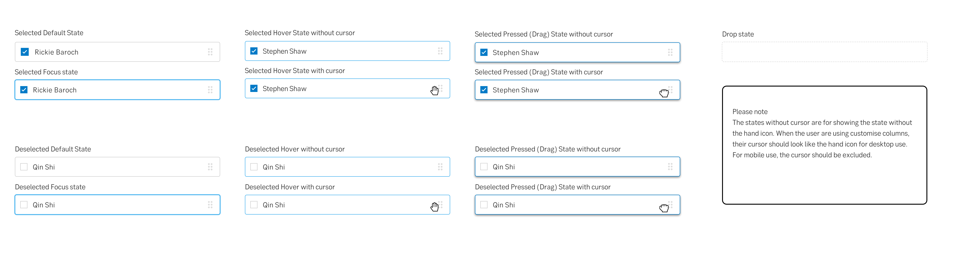Click Qin Shi name in Deselected Pressed without cursor
This screenshot has width=980, height=261.
(x=504, y=167)
